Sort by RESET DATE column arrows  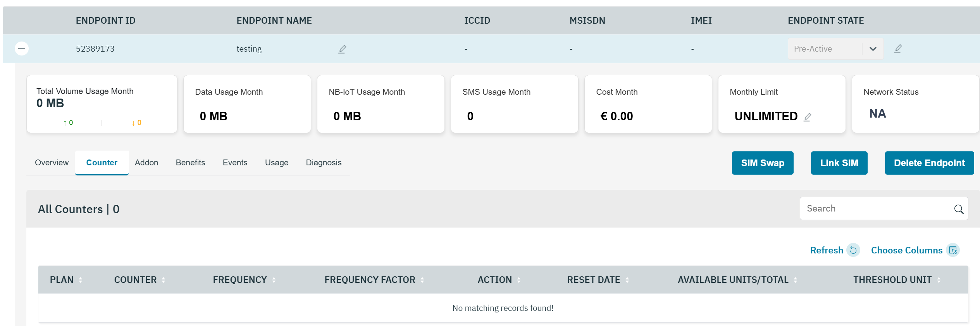point(627,280)
